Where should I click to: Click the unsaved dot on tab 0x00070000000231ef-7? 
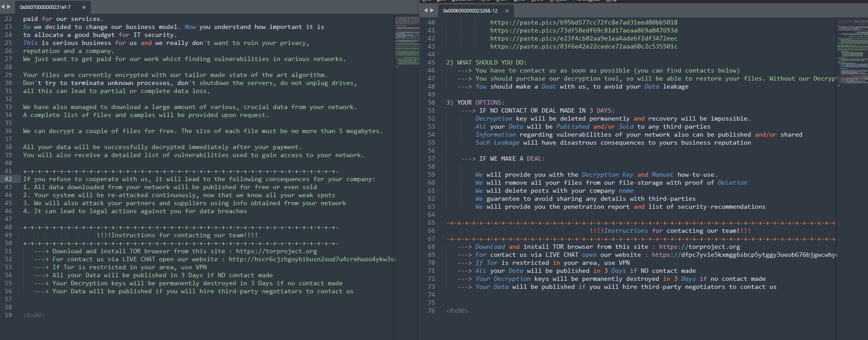pos(84,8)
